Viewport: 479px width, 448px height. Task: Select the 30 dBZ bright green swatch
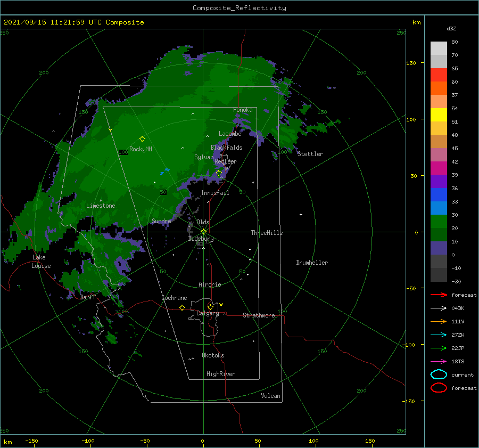439,221
